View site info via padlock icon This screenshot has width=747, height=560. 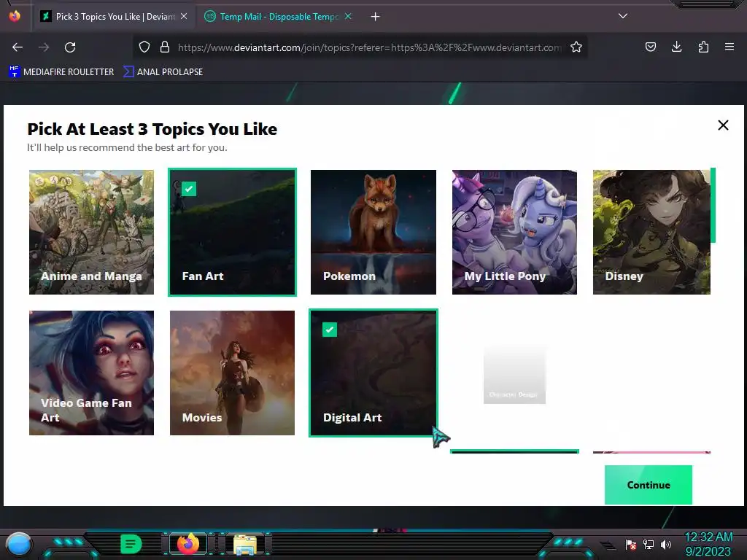pos(165,47)
